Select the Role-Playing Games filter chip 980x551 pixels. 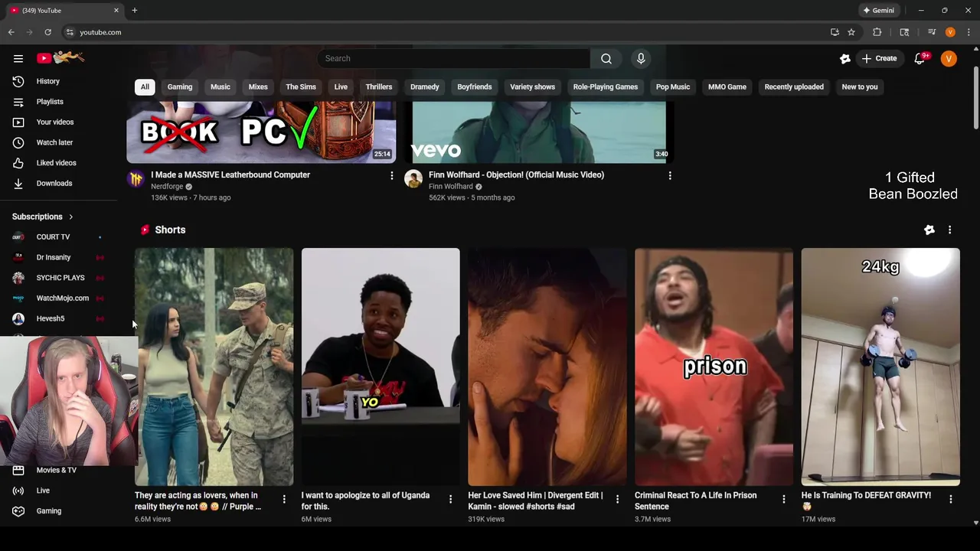606,86
